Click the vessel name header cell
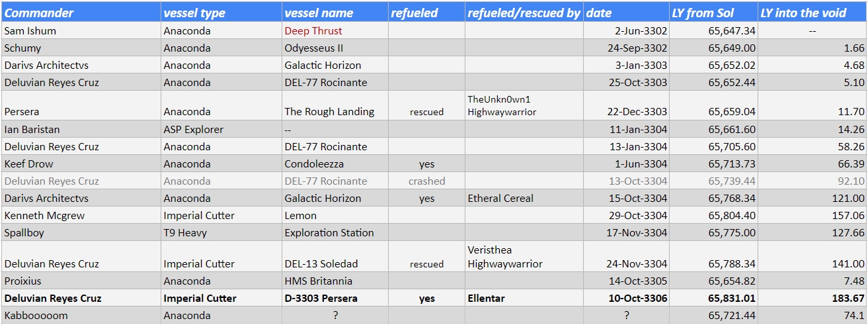This screenshot has width=868, height=325. click(x=335, y=12)
